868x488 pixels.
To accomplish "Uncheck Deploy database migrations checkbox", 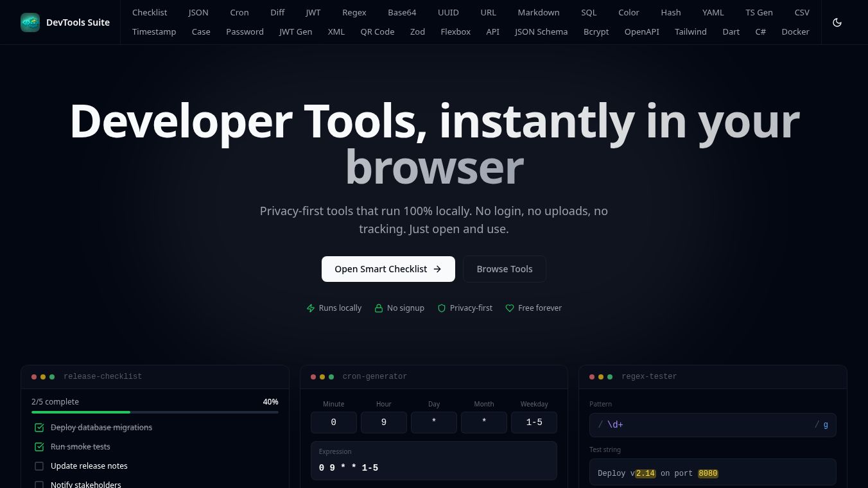I will click(x=39, y=428).
